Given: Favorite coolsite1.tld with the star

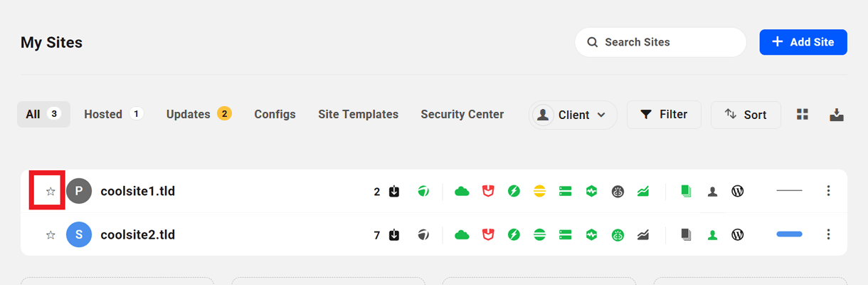Looking at the screenshot, I should coord(51,191).
